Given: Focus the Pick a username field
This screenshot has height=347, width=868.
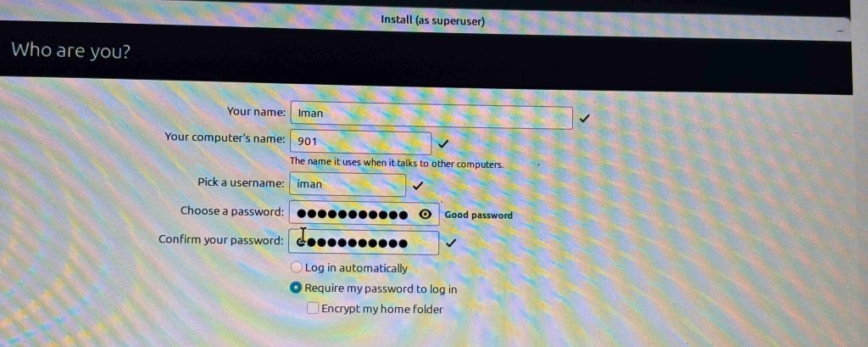Looking at the screenshot, I should coord(348,185).
